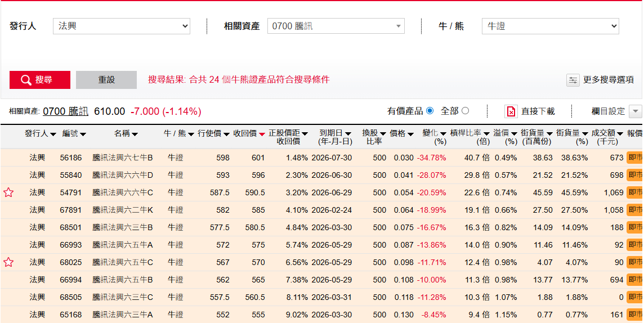Open 更多搜尋選項 advanced search options
The height and width of the screenshot is (323, 644).
(601, 79)
